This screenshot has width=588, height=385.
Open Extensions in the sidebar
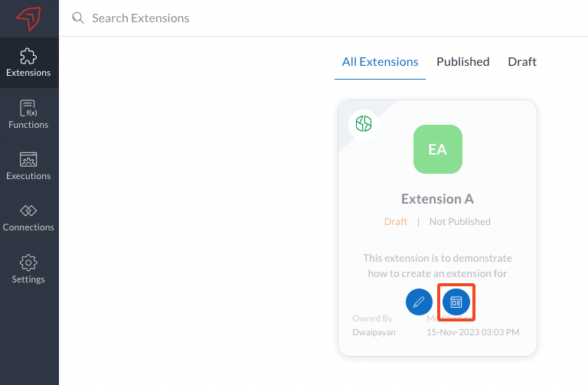pyautogui.click(x=28, y=62)
